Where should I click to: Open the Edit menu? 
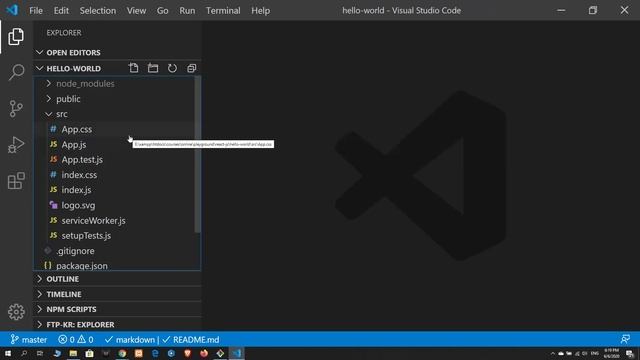61,11
